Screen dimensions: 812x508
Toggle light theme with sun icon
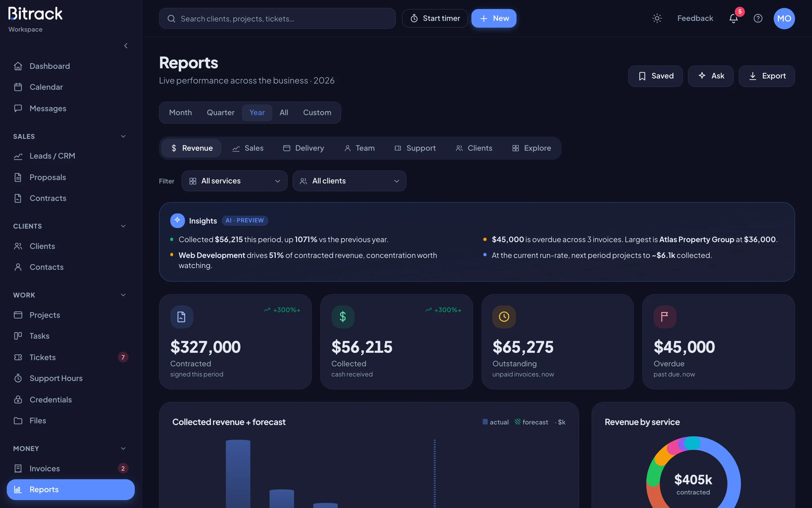pos(657,18)
